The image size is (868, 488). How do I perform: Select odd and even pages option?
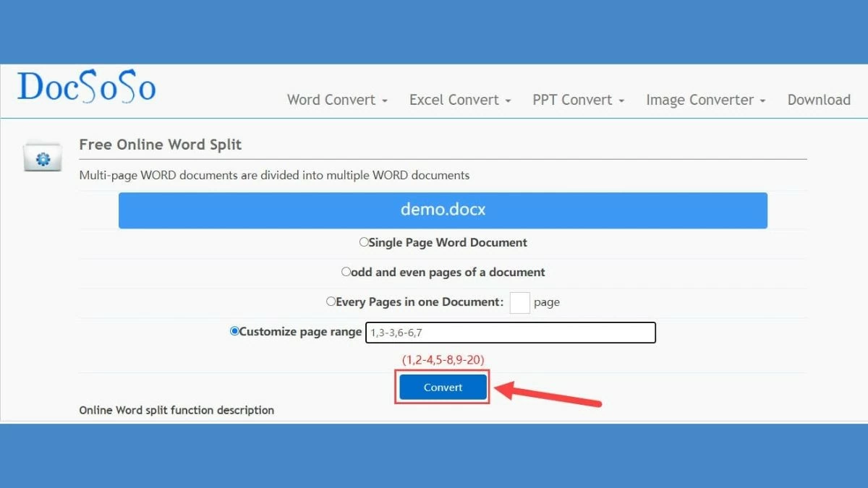click(346, 272)
